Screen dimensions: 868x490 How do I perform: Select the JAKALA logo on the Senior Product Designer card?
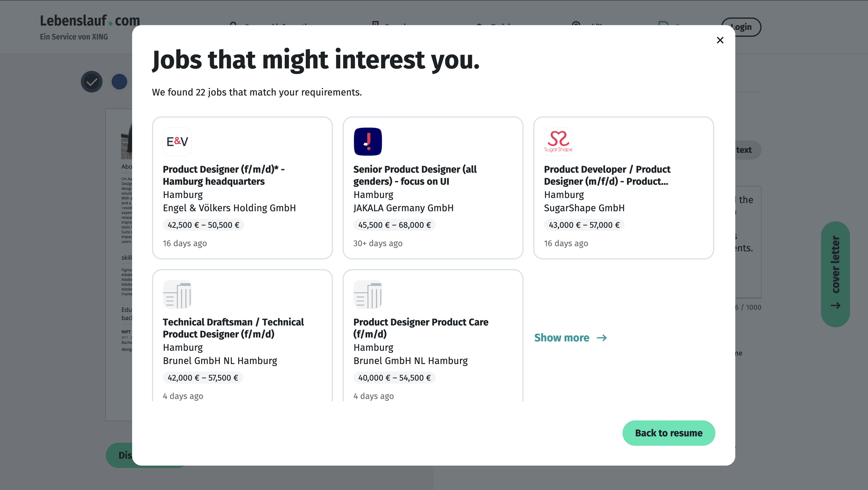pyautogui.click(x=368, y=141)
